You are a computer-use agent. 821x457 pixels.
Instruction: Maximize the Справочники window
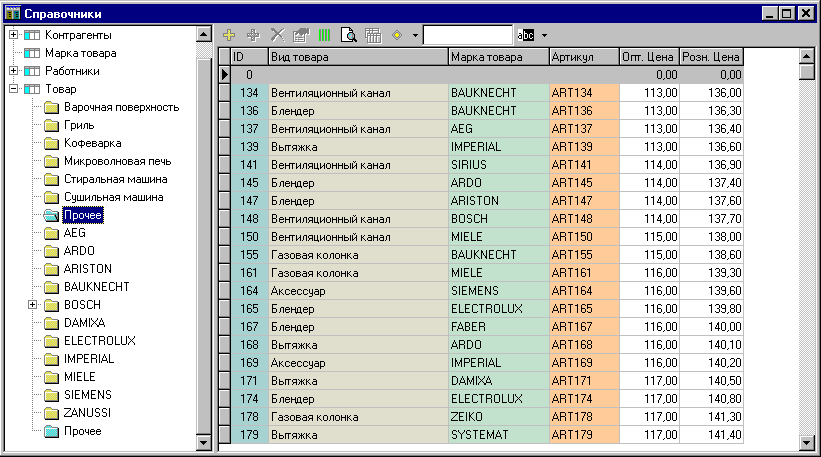[787, 14]
